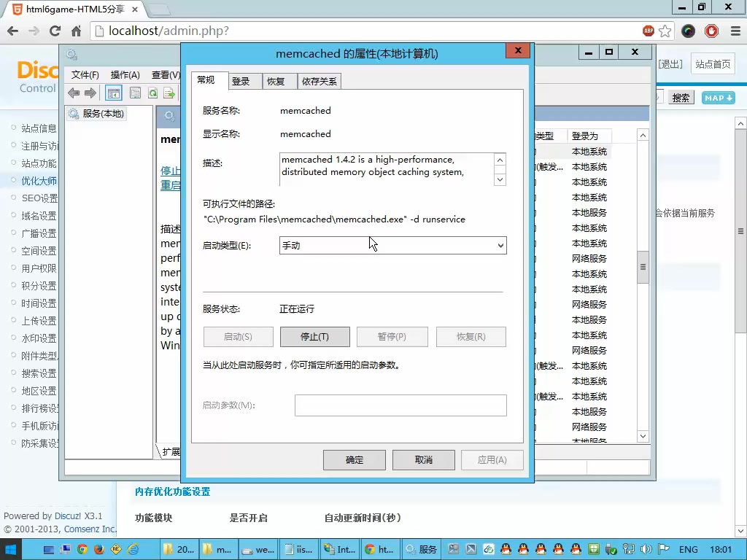The image size is (747, 560).
Task: Cancel the dialog with 取消
Action: click(424, 460)
